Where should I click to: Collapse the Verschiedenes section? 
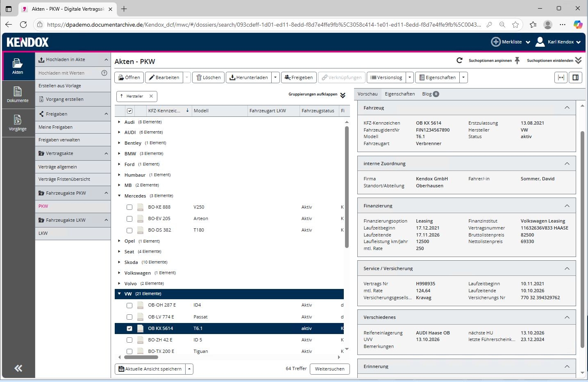[567, 317]
